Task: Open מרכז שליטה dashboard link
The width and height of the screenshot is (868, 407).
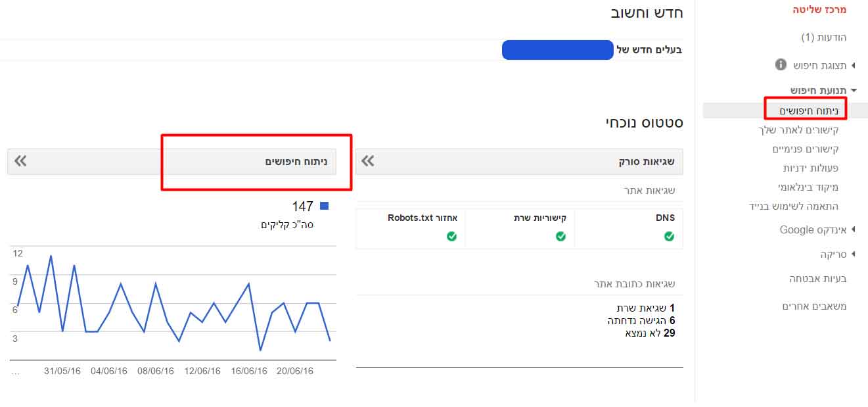Action: pos(819,10)
